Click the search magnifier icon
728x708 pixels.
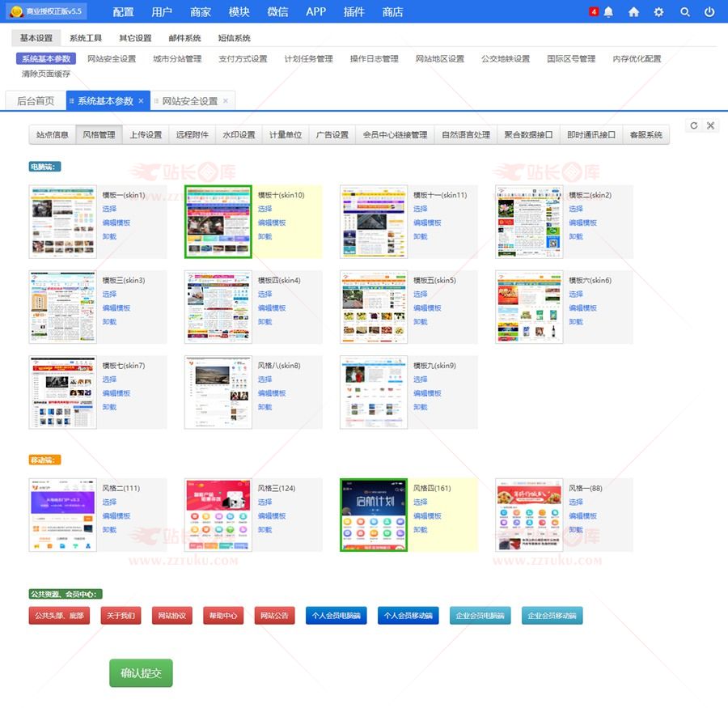(685, 12)
